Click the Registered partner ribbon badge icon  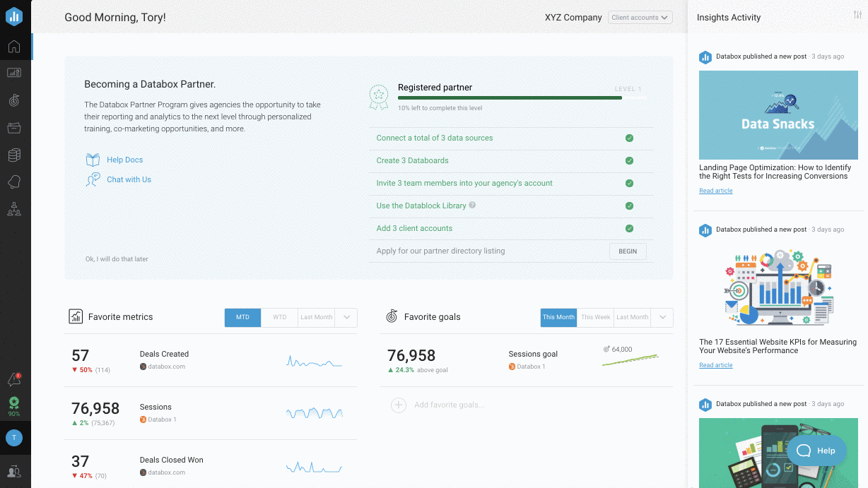380,97
